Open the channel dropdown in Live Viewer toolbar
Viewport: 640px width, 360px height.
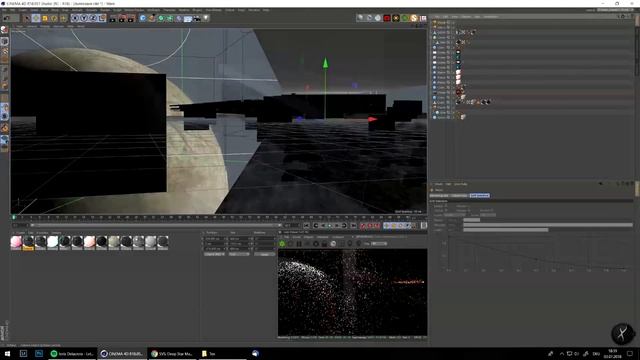click(379, 244)
